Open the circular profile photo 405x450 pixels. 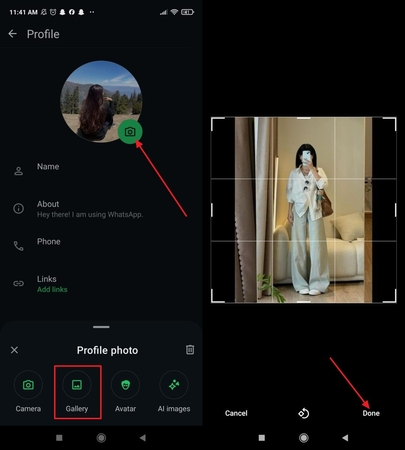[101, 101]
